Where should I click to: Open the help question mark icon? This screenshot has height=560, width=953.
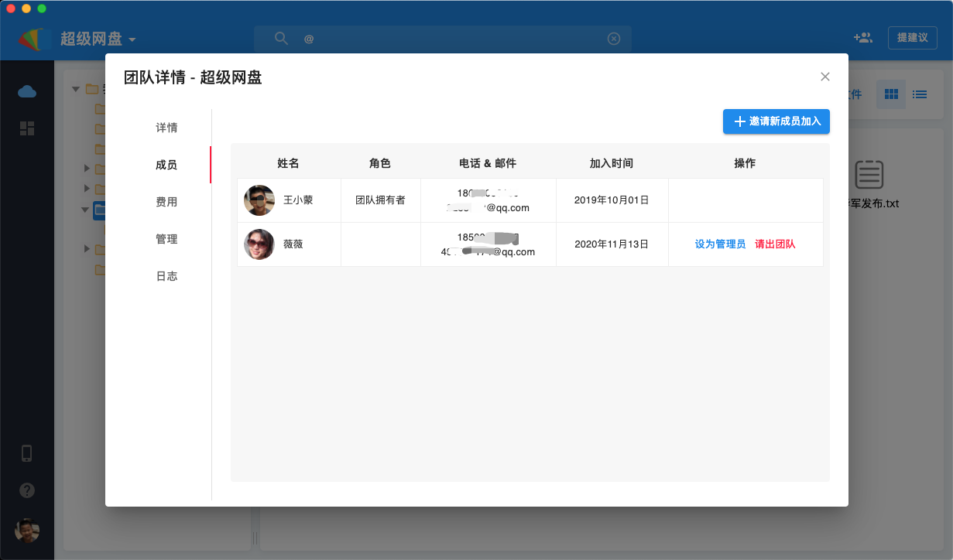pyautogui.click(x=27, y=490)
